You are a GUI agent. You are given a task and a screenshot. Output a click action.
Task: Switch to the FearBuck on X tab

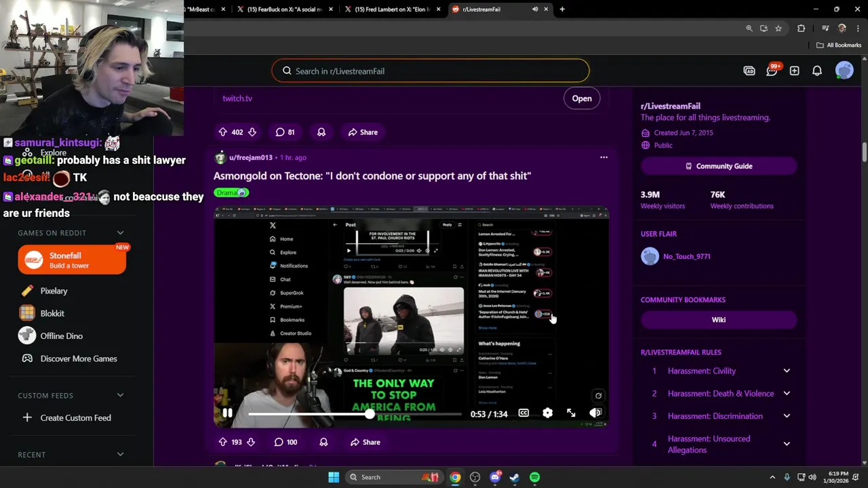coord(284,9)
